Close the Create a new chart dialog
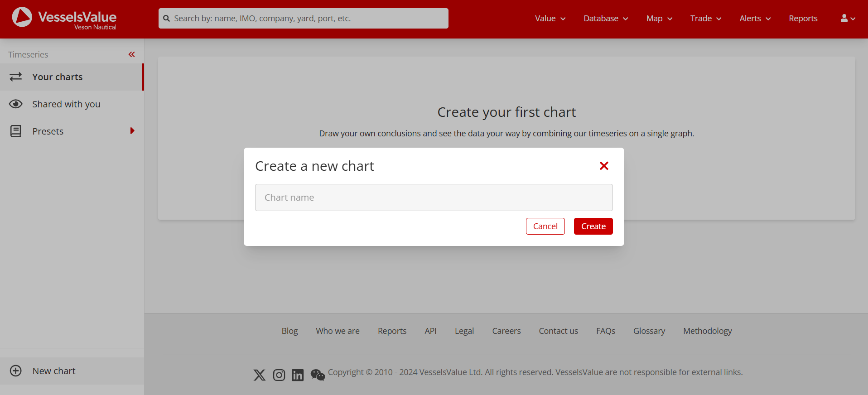868x395 pixels. click(x=604, y=166)
